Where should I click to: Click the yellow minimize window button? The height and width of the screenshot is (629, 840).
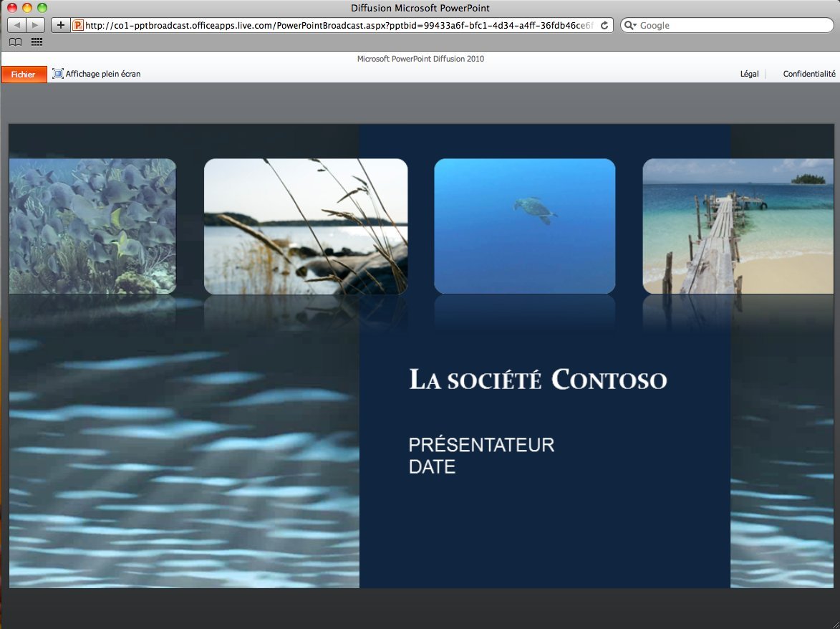click(27, 7)
